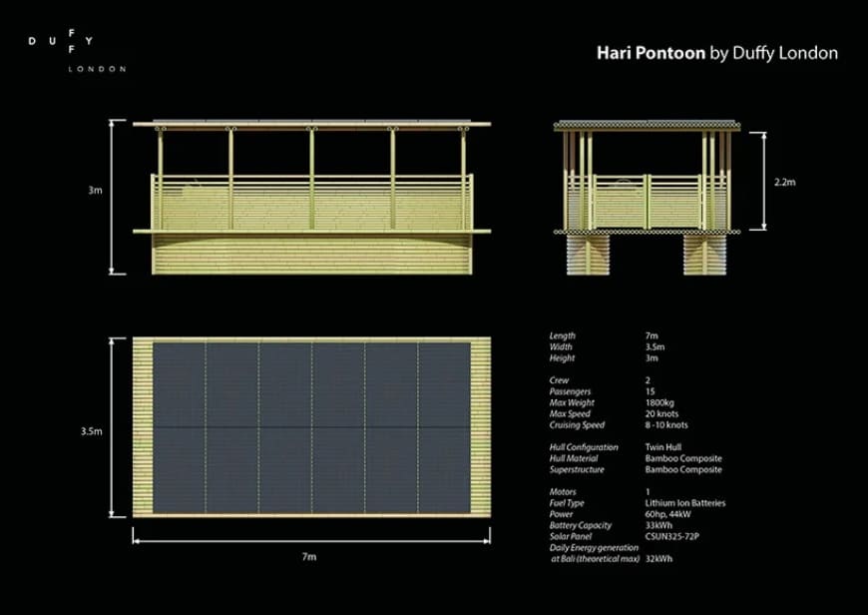The image size is (868, 615).
Task: Click the 'Motors' spec label
Action: click(563, 492)
